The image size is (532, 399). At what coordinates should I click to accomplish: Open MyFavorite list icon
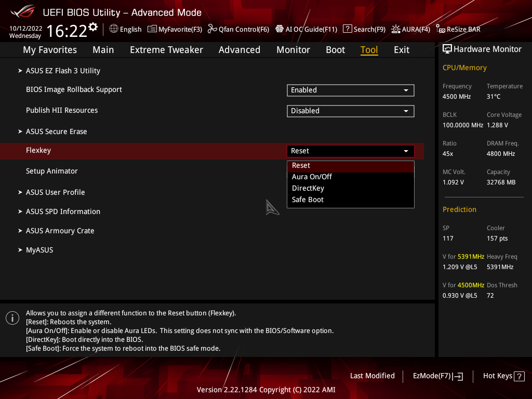[x=152, y=29]
